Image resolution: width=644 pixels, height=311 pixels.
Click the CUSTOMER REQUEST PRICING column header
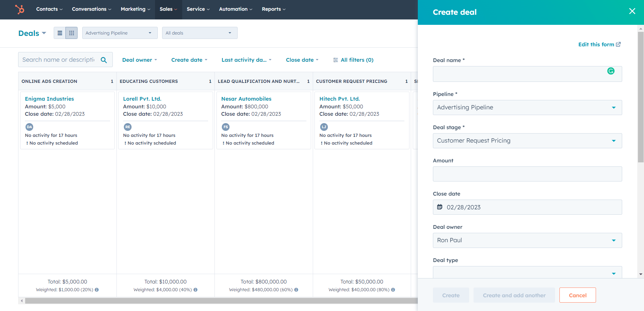point(362,81)
